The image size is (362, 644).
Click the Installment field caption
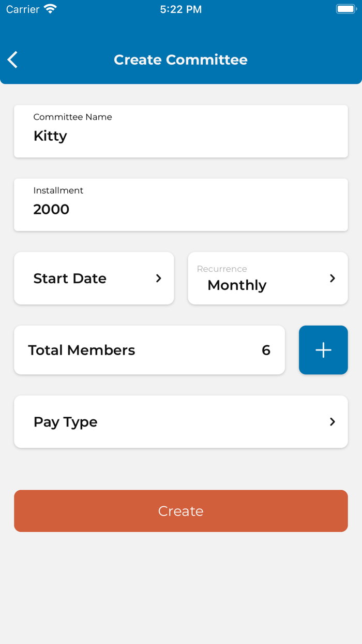coord(58,191)
